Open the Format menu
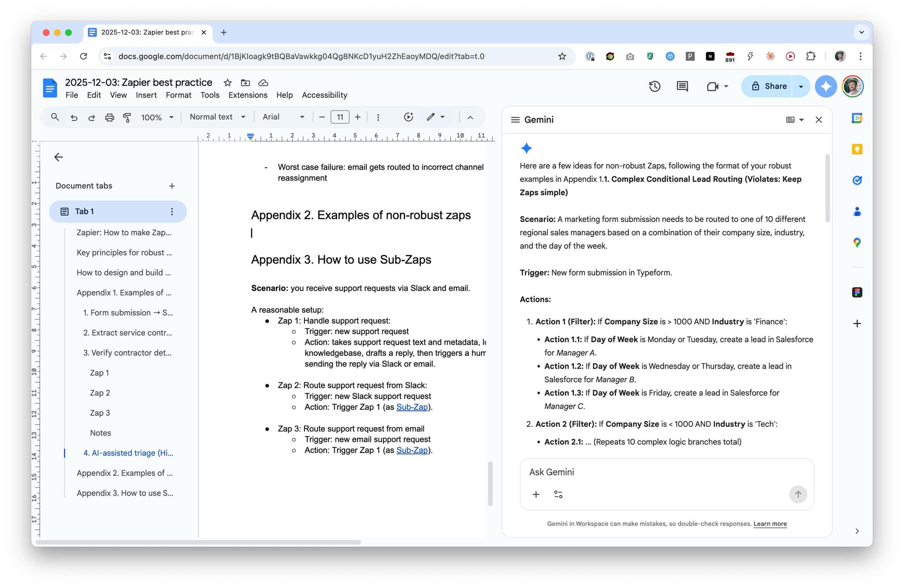The image size is (904, 588). [178, 95]
